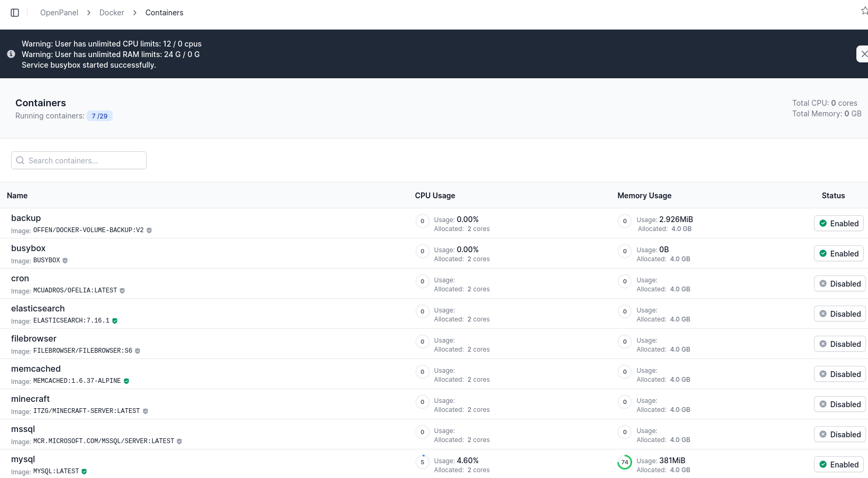Enable the elasticsearch container
868x478 pixels.
point(839,314)
